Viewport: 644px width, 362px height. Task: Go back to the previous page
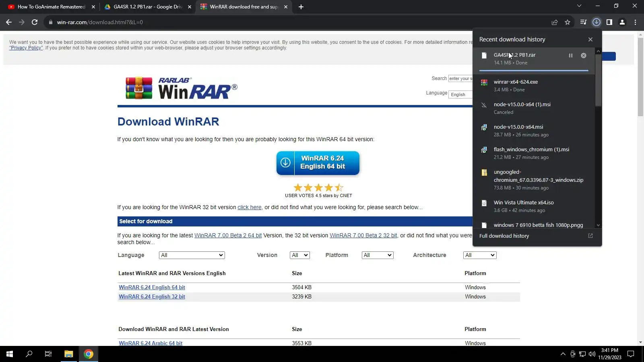pyautogui.click(x=9, y=22)
